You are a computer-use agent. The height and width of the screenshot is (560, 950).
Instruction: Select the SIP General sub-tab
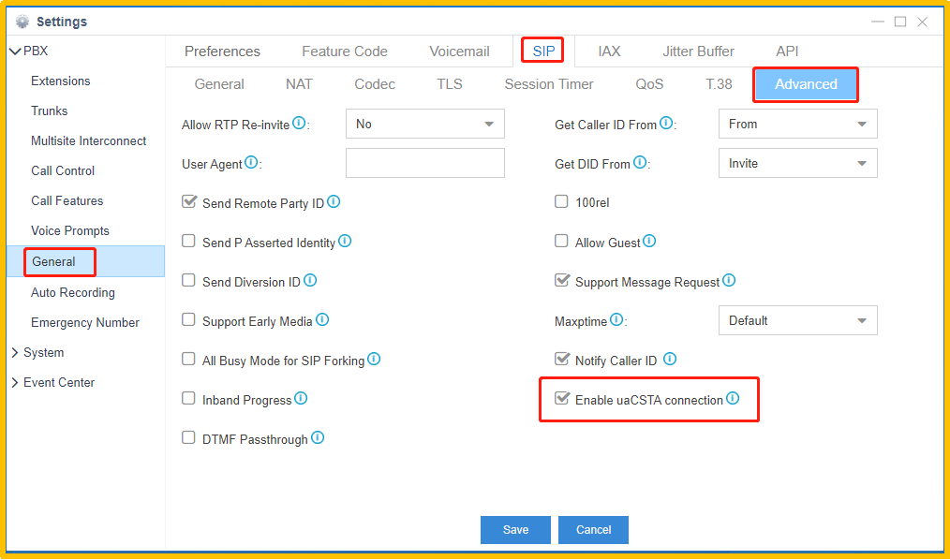219,84
